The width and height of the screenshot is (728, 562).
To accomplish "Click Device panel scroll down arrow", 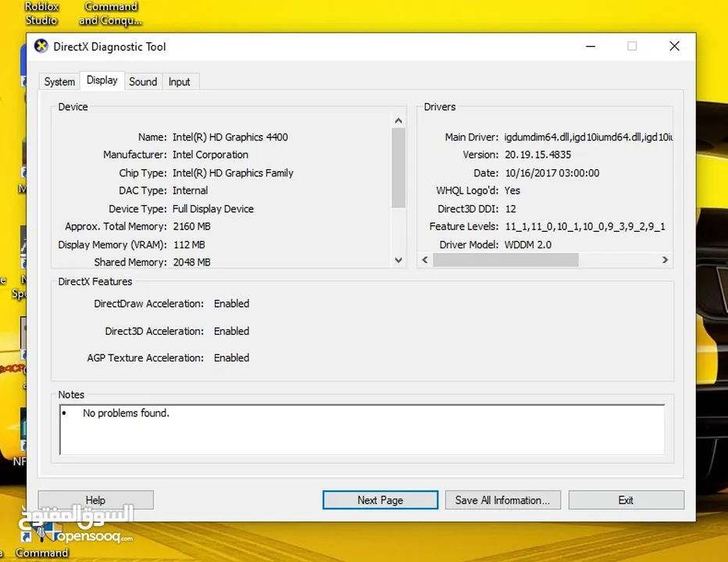I will [x=398, y=261].
